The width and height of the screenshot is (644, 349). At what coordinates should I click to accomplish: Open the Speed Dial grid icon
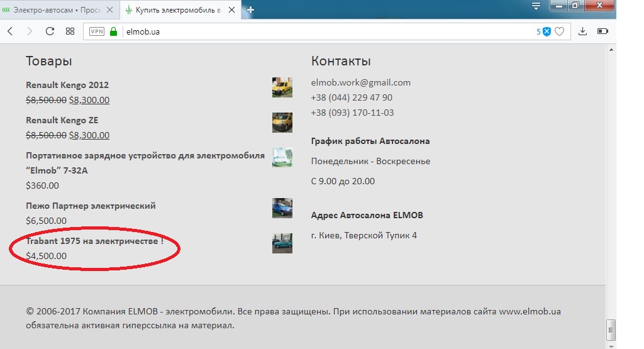coord(70,31)
